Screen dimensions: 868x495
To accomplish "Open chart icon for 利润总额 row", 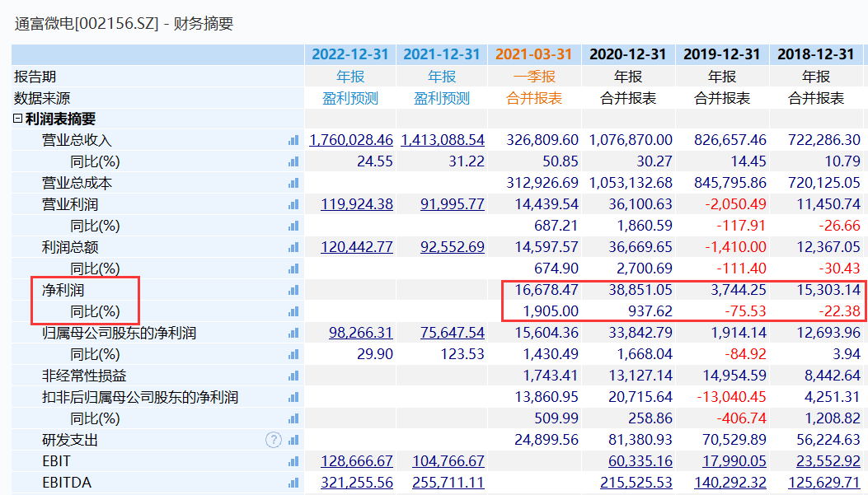I will tap(293, 247).
